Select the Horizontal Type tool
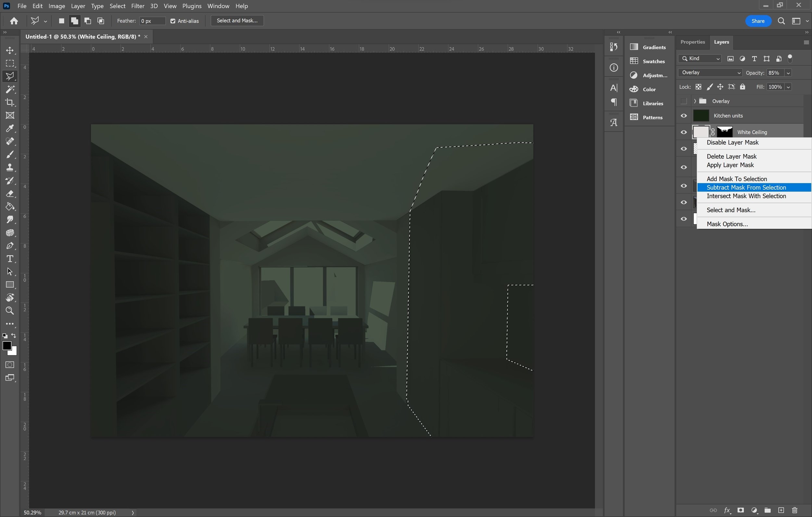Screen dimensions: 812x517 [10, 259]
